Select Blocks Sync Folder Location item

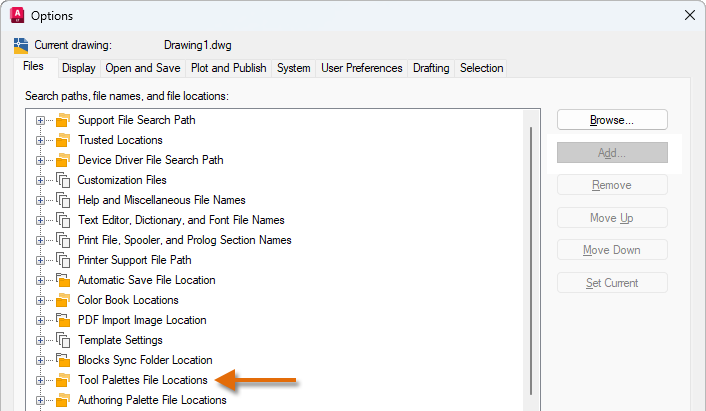(145, 360)
